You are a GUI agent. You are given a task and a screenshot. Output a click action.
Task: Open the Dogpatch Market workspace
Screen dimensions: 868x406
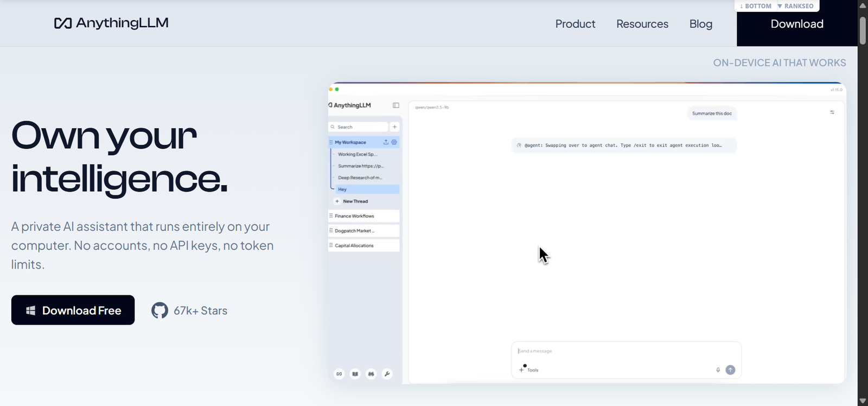pos(364,231)
